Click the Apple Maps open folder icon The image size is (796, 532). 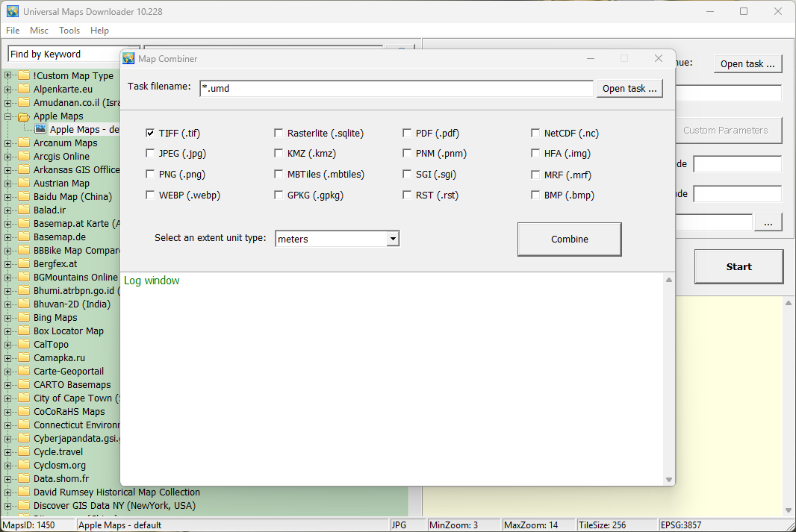(x=24, y=116)
